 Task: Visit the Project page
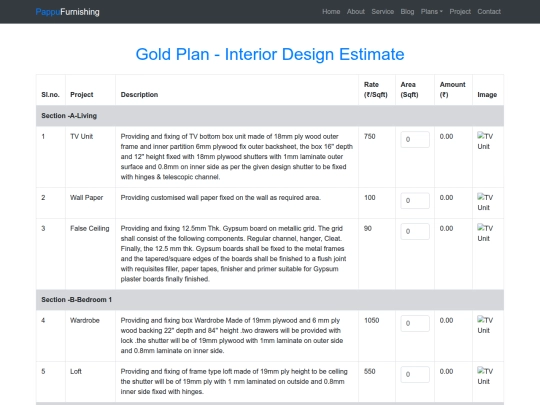click(x=460, y=12)
